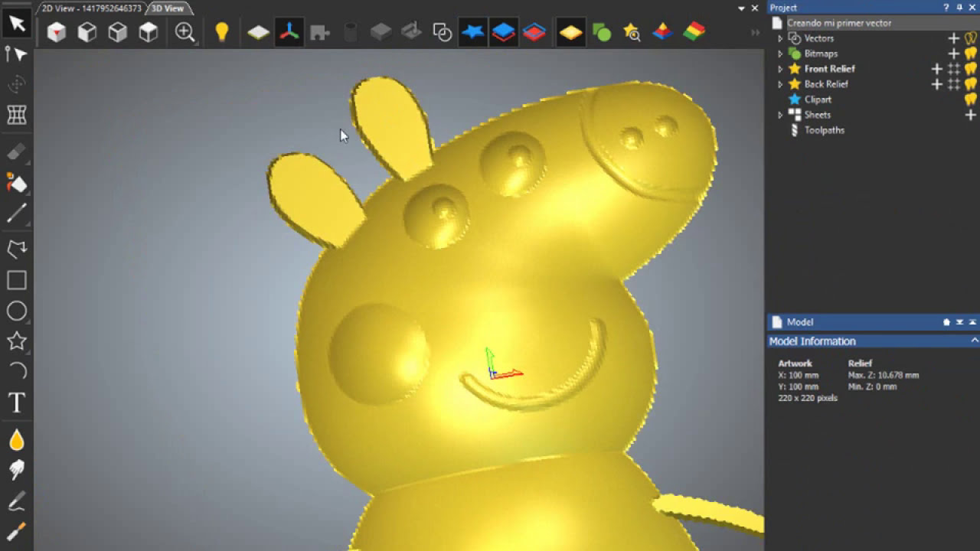The height and width of the screenshot is (551, 980).
Task: Choose the Circle drawing tool
Action: pyautogui.click(x=17, y=311)
